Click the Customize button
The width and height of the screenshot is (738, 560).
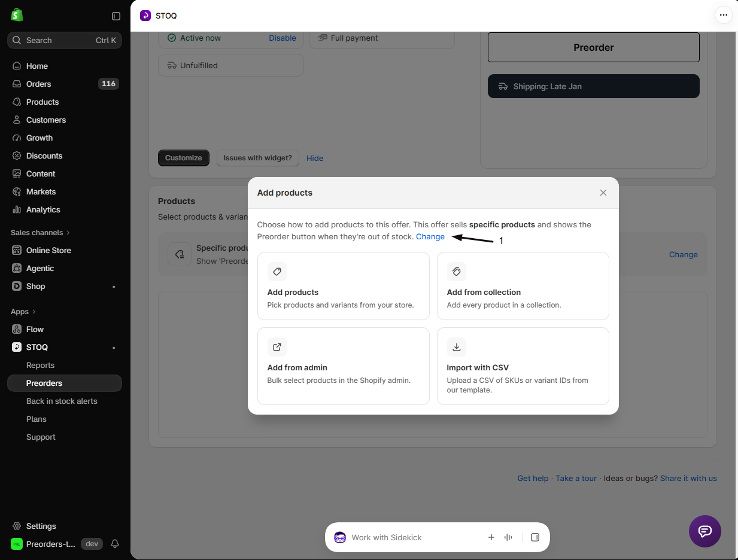click(x=183, y=158)
